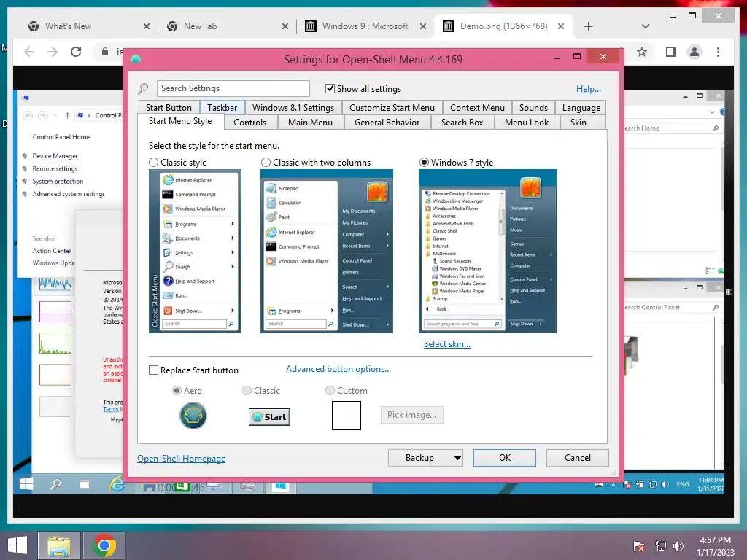Visit the Open-Shell Homepage link

click(x=182, y=459)
